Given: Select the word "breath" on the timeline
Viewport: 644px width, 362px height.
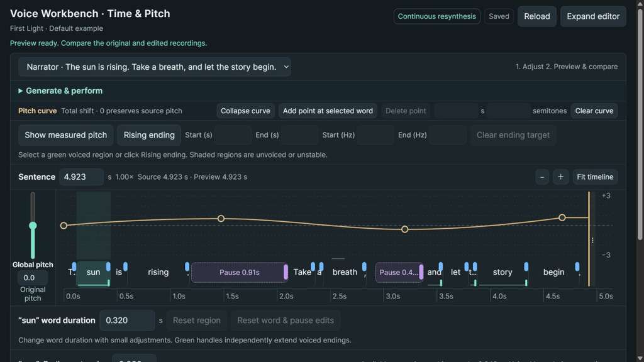Looking at the screenshot, I should pos(345,272).
